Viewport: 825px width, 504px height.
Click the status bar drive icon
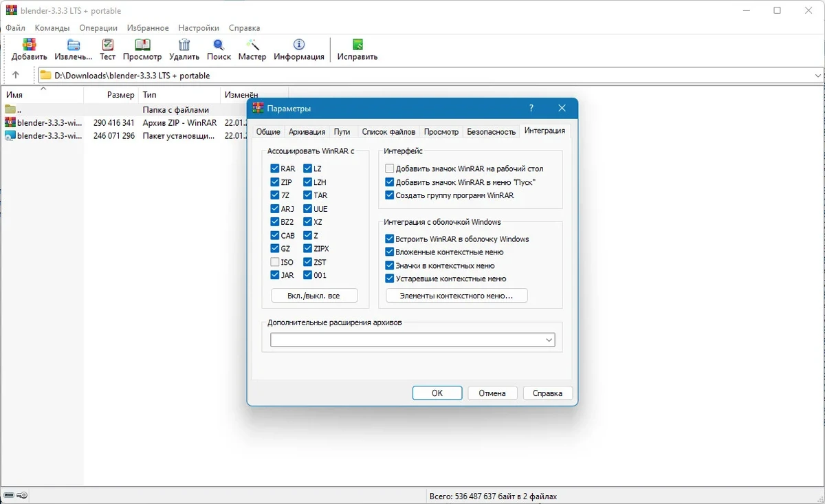[10, 496]
